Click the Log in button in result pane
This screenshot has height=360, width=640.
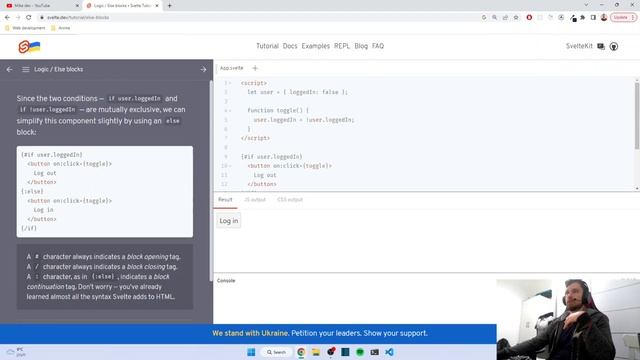[229, 221]
